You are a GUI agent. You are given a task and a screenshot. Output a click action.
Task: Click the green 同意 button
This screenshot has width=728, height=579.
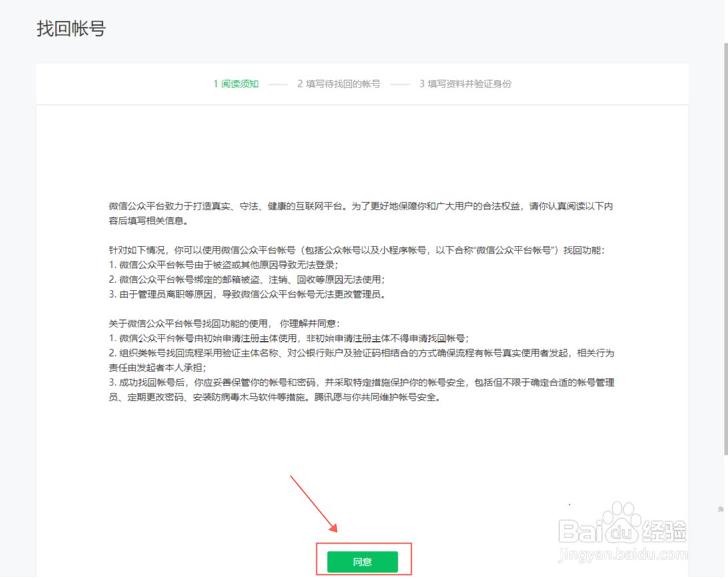pyautogui.click(x=362, y=562)
